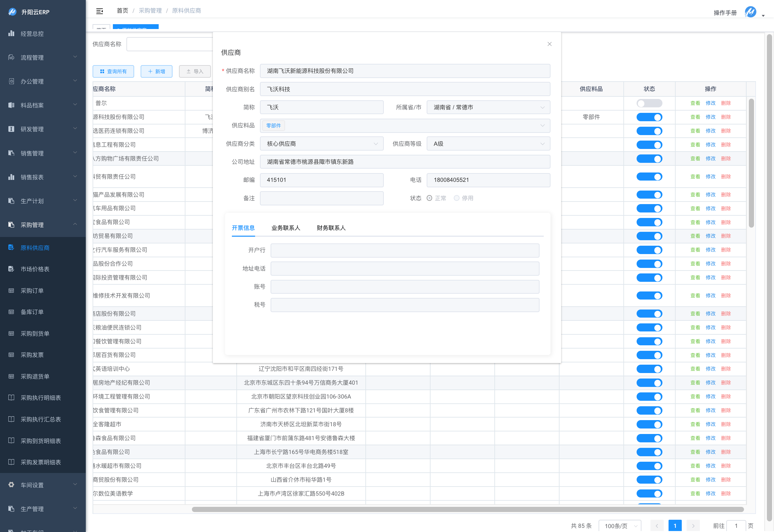
Task: Open the 所属省/市 dropdown
Action: [488, 107]
